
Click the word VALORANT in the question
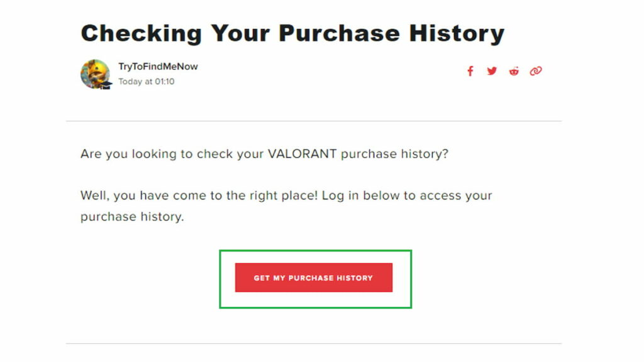[x=302, y=153]
